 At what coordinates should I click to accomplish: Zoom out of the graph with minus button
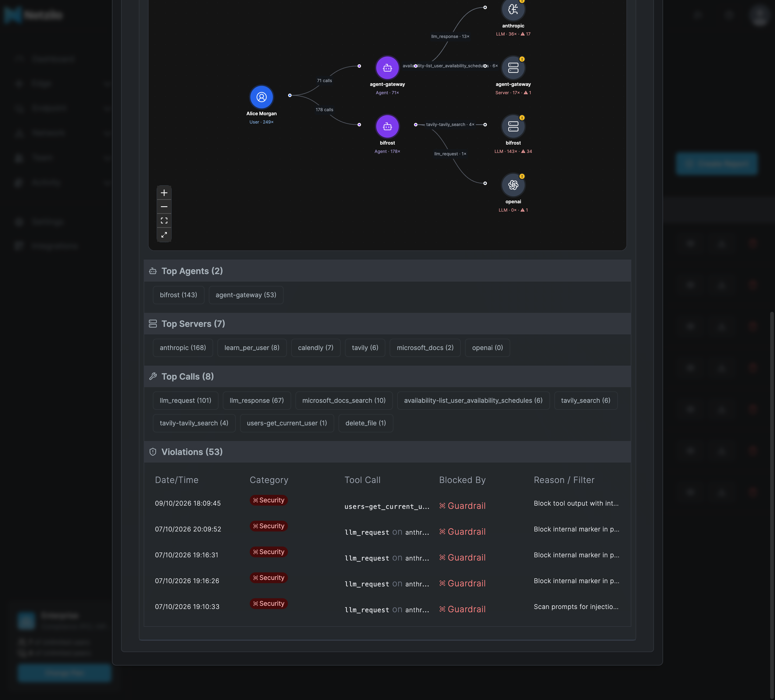pos(164,206)
